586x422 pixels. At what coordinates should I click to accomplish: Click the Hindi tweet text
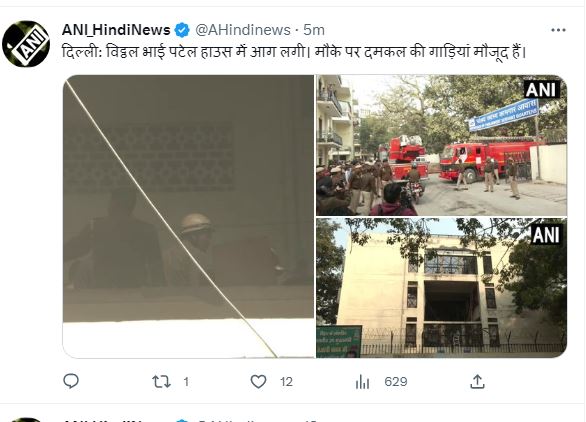coord(294,52)
